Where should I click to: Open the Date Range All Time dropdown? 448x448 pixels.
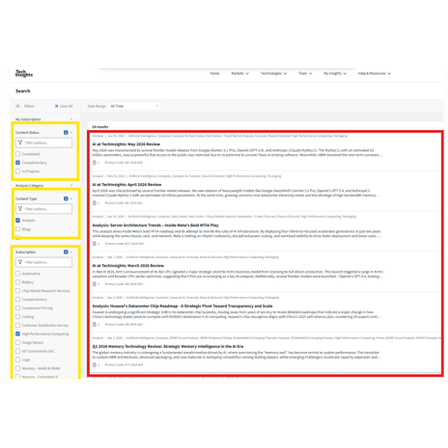[x=135, y=106]
